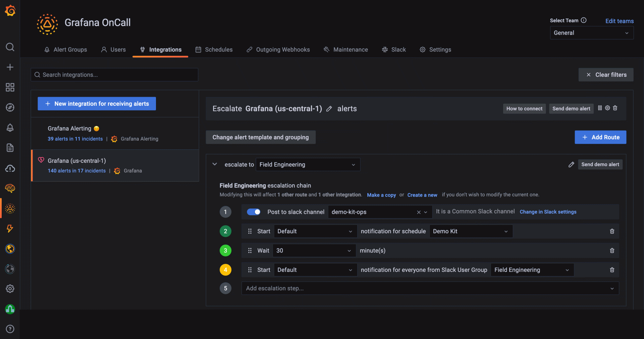Open the Search pane in the left sidebar

click(x=10, y=47)
